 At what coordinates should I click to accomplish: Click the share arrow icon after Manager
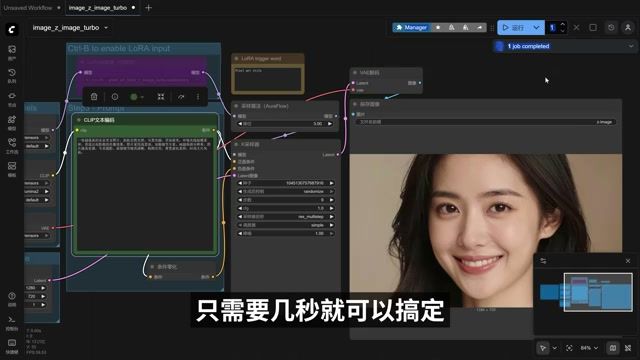click(x=480, y=27)
